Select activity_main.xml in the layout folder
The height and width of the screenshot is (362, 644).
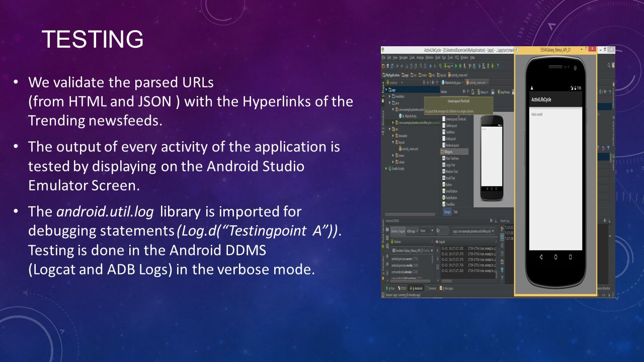(x=409, y=149)
